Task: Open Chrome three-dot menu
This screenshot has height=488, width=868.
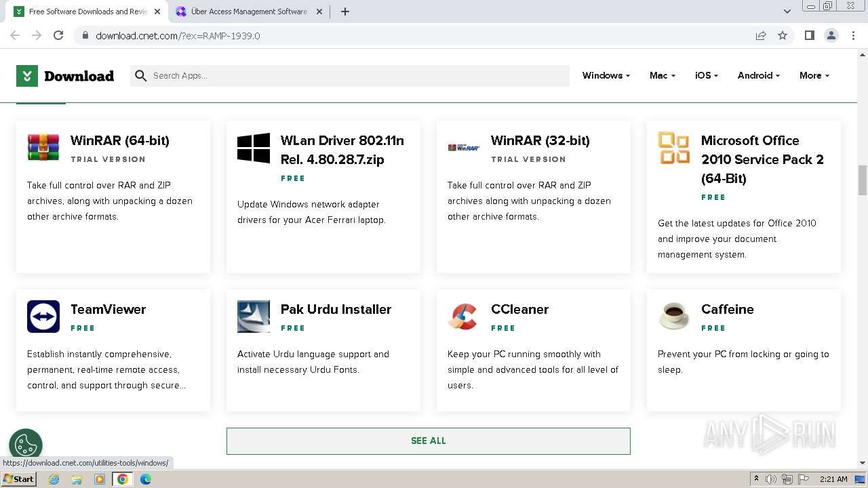Action: click(x=854, y=35)
